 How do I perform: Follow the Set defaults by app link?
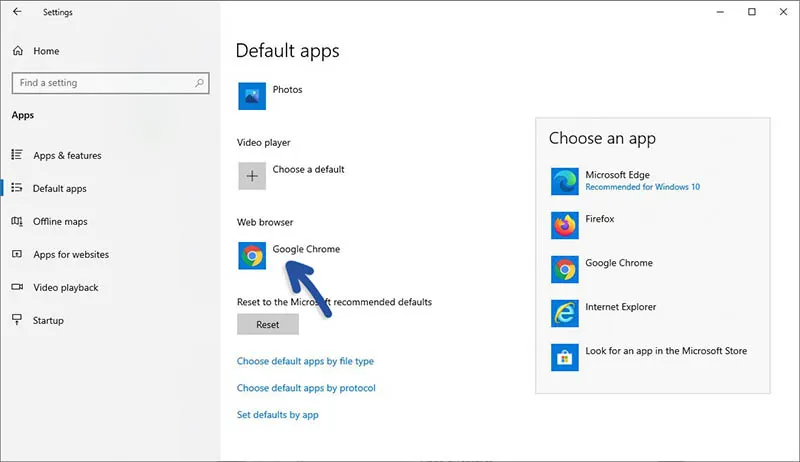click(277, 415)
